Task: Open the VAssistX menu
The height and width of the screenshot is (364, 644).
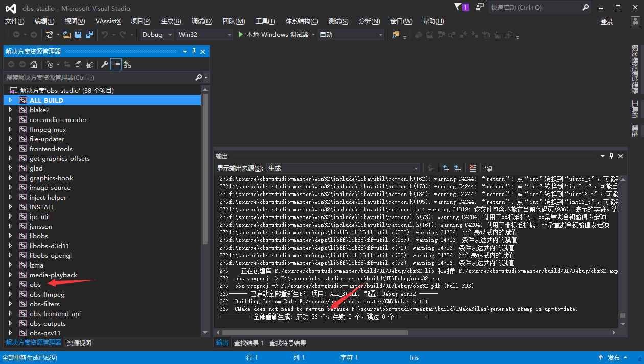Action: (x=108, y=21)
